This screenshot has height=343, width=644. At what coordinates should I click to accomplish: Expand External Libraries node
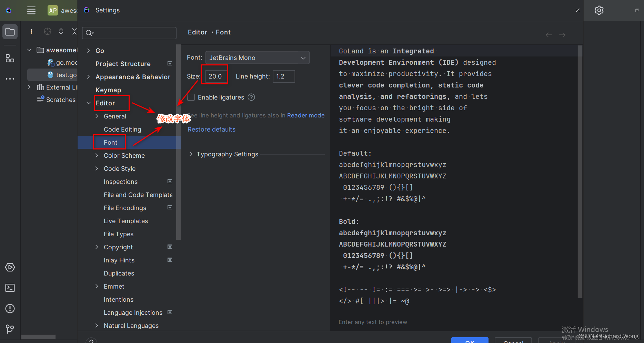30,87
